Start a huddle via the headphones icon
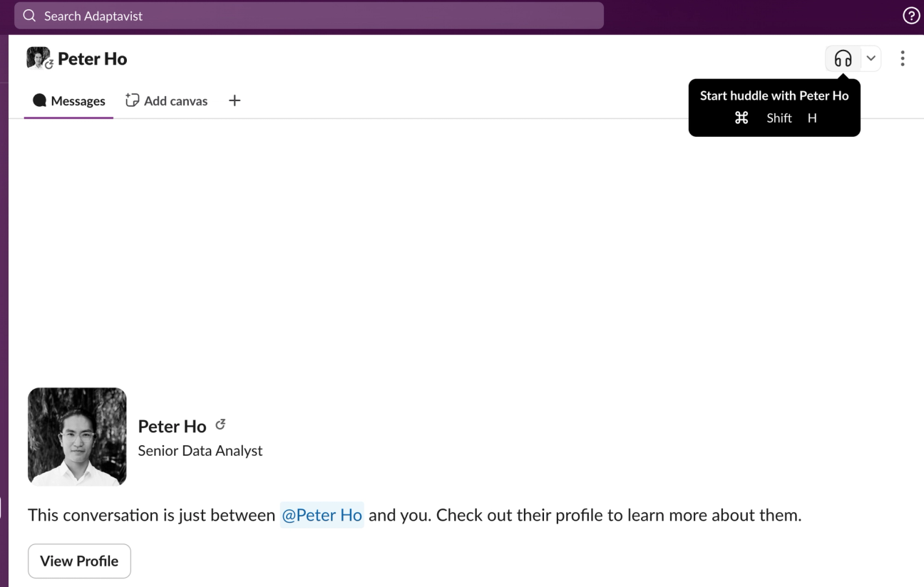Viewport: 924px width, 587px height. click(x=843, y=58)
